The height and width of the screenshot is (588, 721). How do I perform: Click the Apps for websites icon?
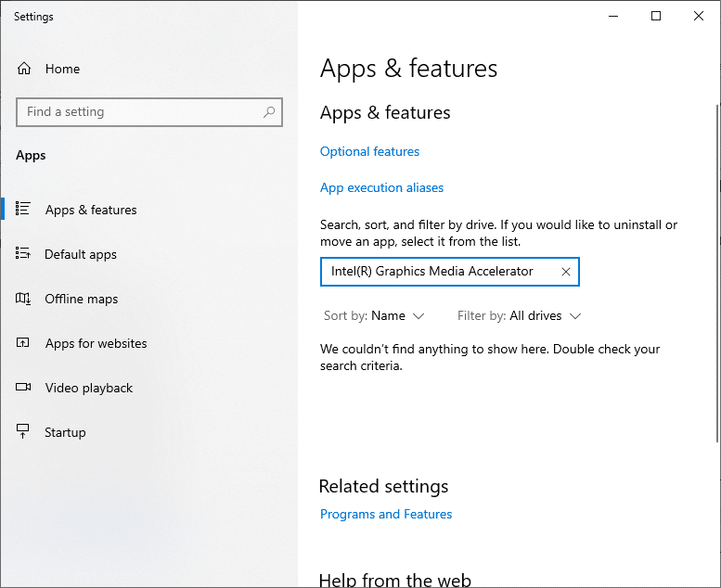click(x=24, y=343)
